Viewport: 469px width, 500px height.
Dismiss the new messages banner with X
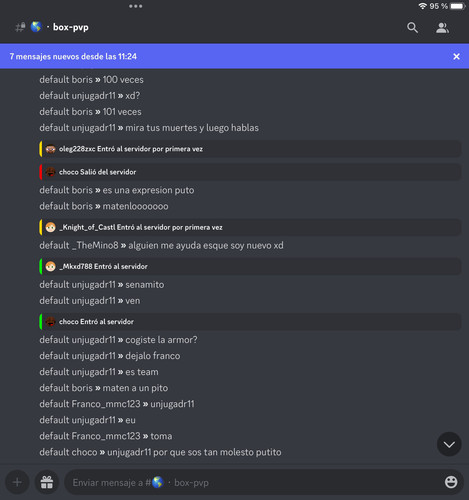(x=456, y=56)
